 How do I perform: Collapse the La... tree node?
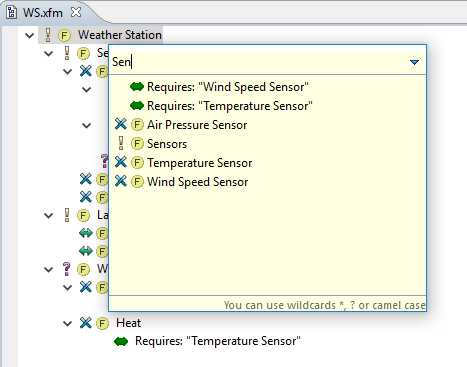tap(49, 216)
